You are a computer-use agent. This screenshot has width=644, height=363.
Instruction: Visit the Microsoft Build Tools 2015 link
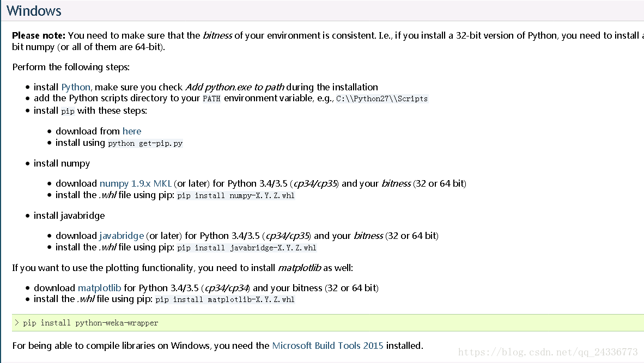click(x=327, y=346)
